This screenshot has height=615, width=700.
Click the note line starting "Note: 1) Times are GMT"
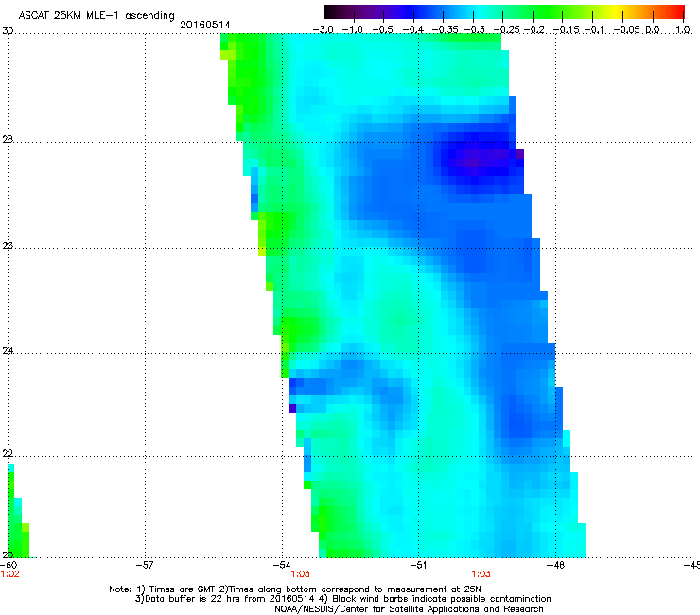click(x=295, y=589)
